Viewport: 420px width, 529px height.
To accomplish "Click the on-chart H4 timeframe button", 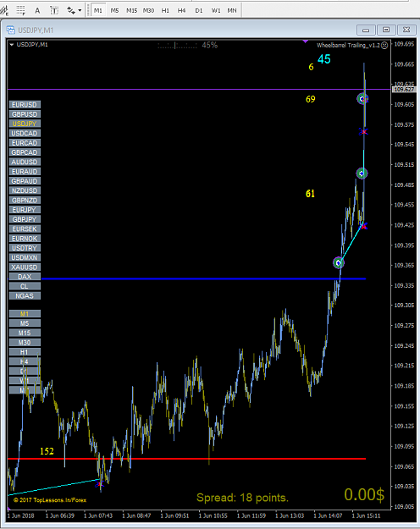I will pyautogui.click(x=25, y=361).
